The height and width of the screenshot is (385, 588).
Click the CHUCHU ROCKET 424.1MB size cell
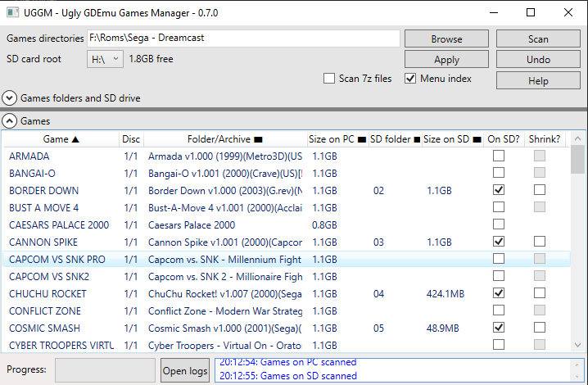click(446, 294)
